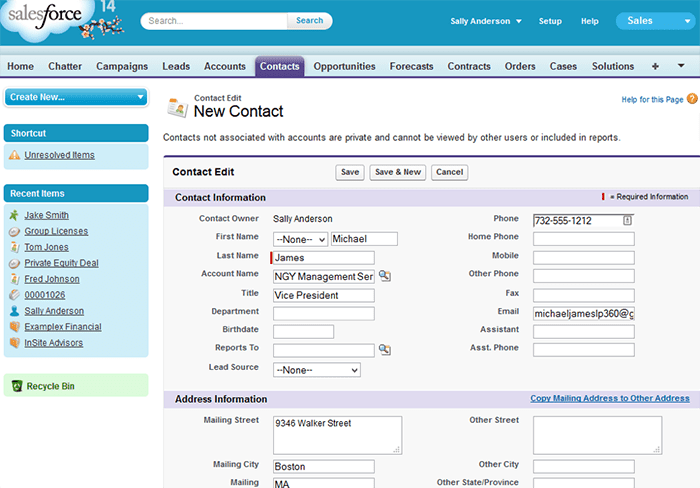Click the InSite Advisors account icon

point(14,343)
